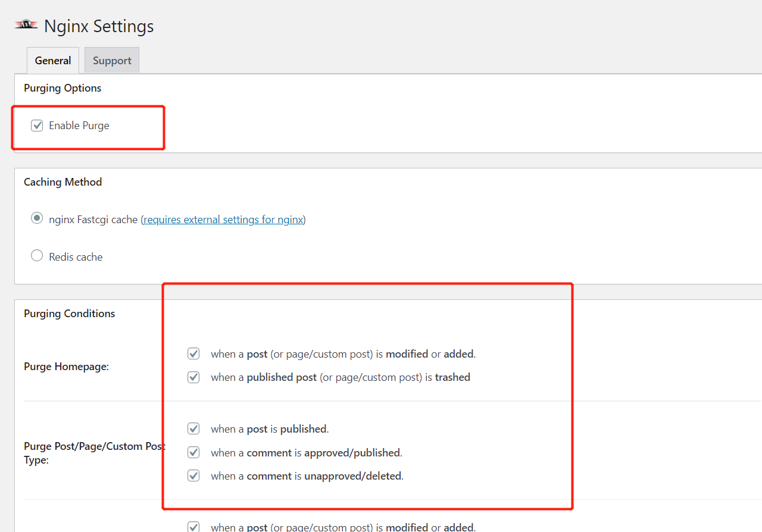Viewport: 762px width, 532px height.
Task: Uncheck Purge Homepage when post modified or added
Action: pyautogui.click(x=193, y=353)
